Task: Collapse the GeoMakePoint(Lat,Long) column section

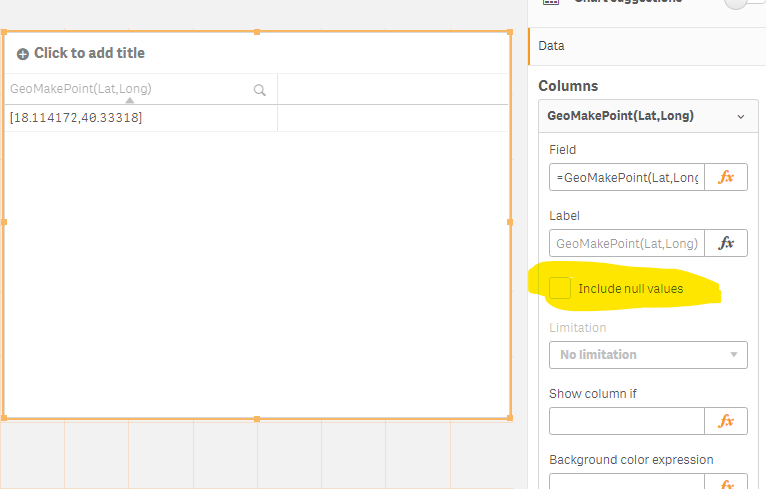Action: coord(741,117)
